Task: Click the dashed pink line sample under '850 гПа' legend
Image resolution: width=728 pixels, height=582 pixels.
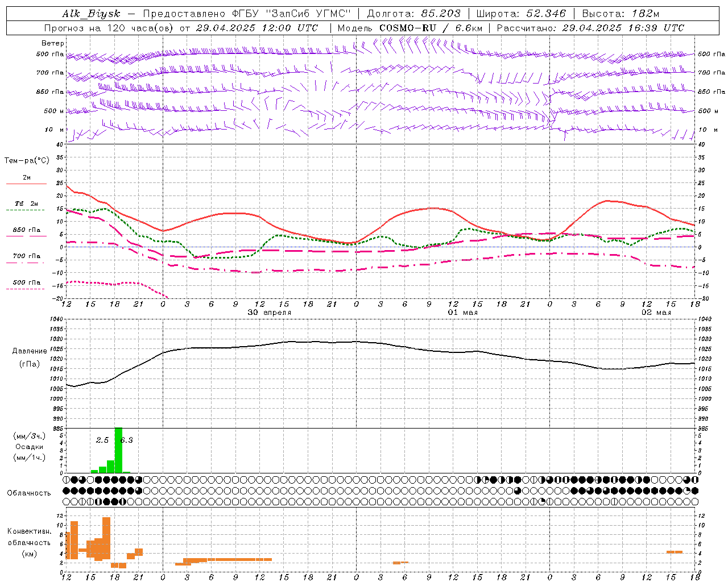Action: pyautogui.click(x=26, y=236)
